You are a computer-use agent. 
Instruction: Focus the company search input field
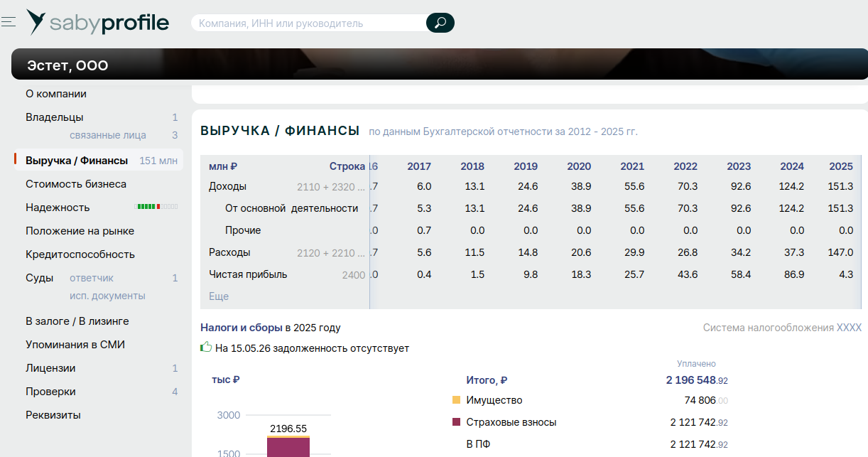309,23
